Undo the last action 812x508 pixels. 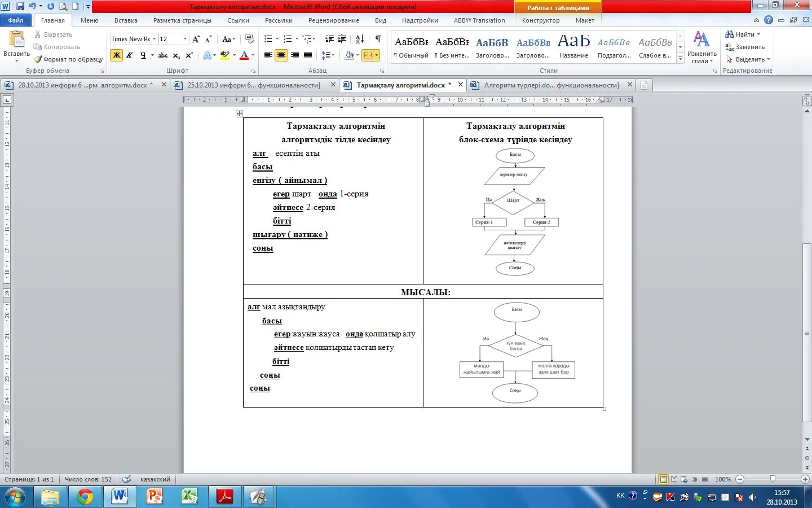click(32, 6)
